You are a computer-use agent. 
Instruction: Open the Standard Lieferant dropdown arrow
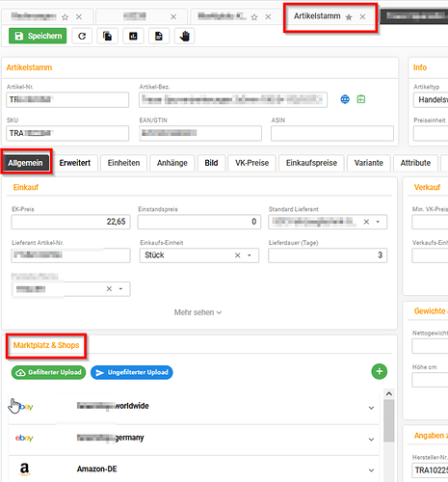pyautogui.click(x=378, y=222)
